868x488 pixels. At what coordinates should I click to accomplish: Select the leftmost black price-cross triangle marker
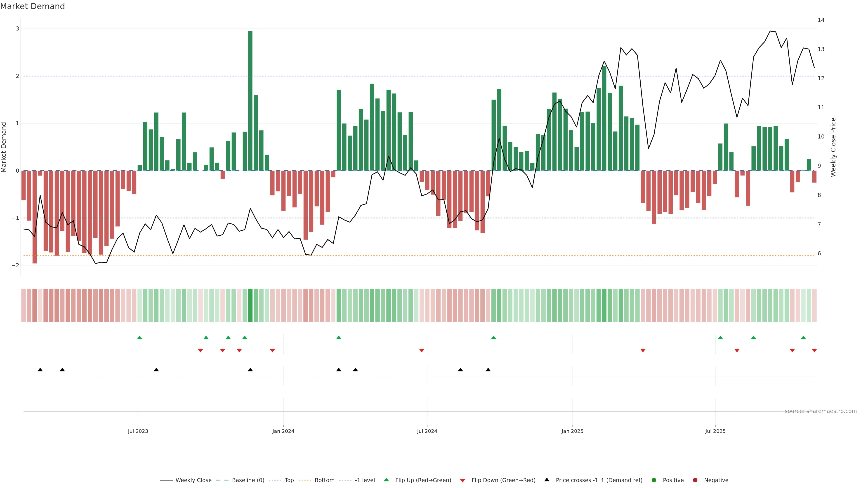pos(40,370)
